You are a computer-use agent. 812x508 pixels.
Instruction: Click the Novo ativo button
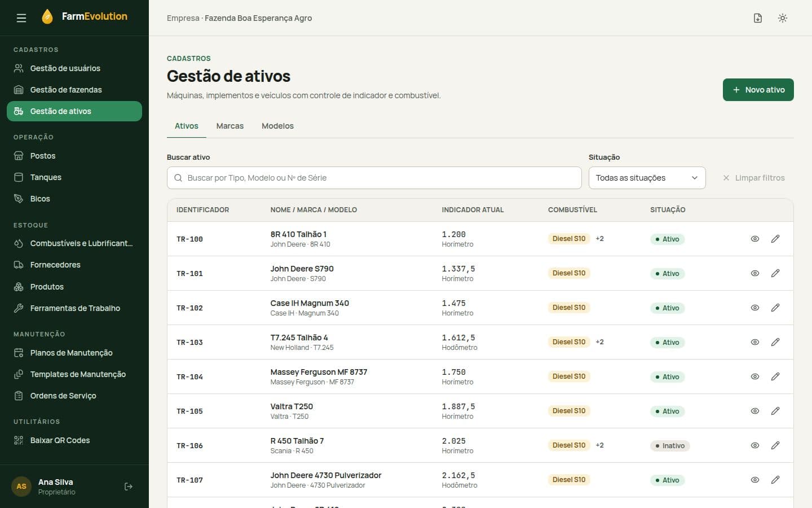click(758, 90)
